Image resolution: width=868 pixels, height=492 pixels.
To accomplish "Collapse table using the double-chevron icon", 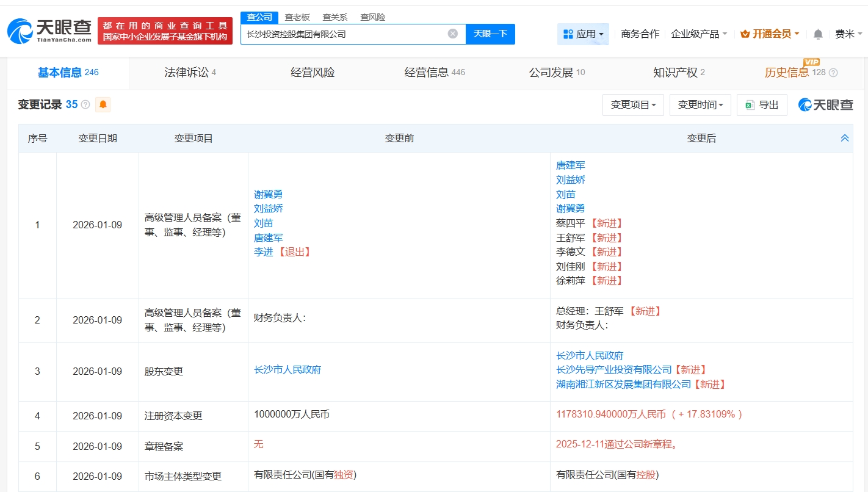I will 845,139.
